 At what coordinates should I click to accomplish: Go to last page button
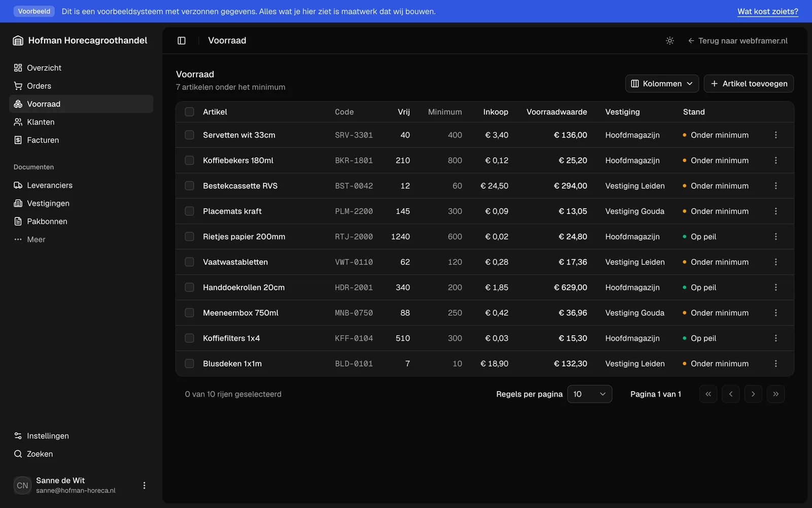(x=775, y=394)
